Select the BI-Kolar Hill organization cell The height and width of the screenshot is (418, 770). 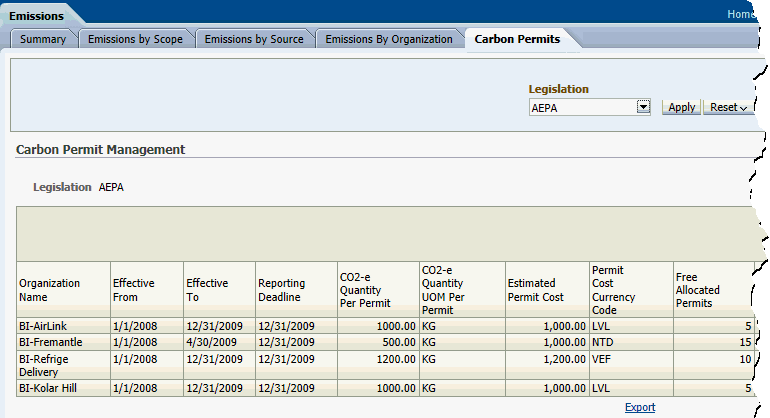tap(63, 388)
